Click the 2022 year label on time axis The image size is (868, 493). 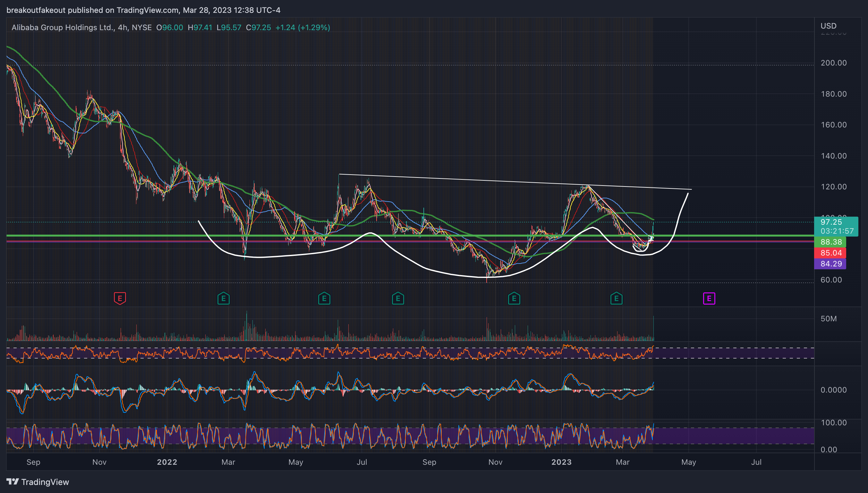point(167,462)
